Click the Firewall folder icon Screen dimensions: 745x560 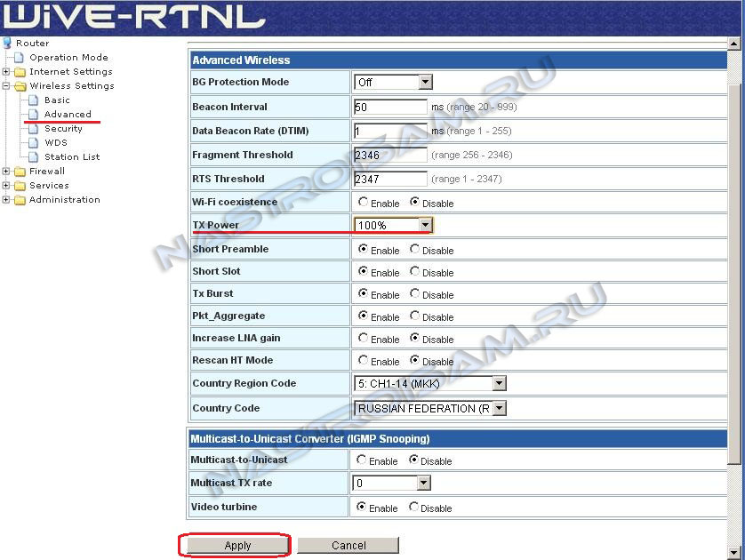(x=20, y=172)
